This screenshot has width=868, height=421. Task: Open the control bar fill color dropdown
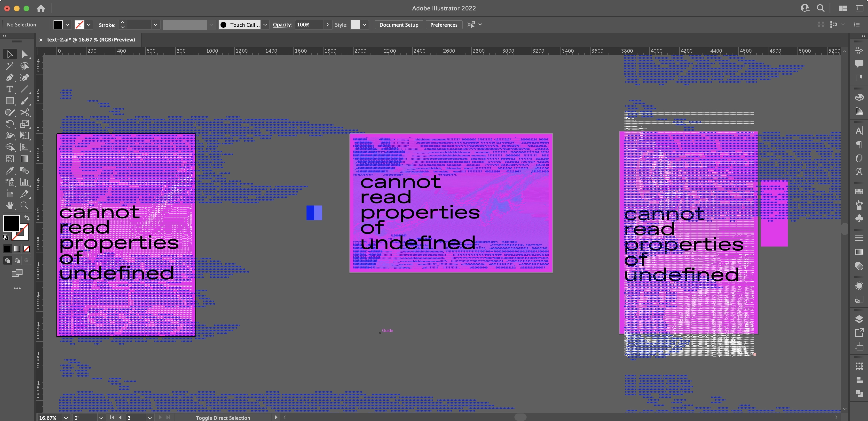(67, 25)
